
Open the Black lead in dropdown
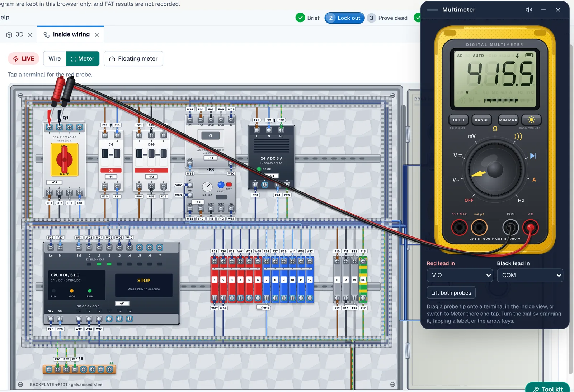[x=530, y=275]
